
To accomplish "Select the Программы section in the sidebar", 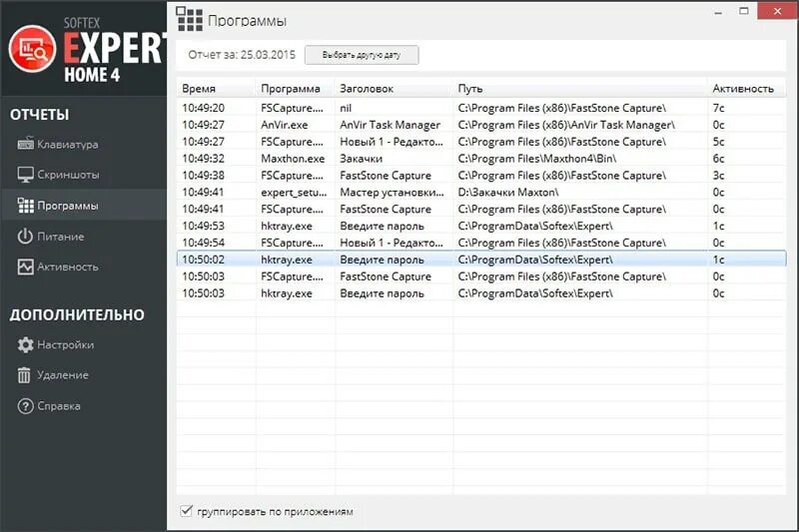I will (83, 206).
